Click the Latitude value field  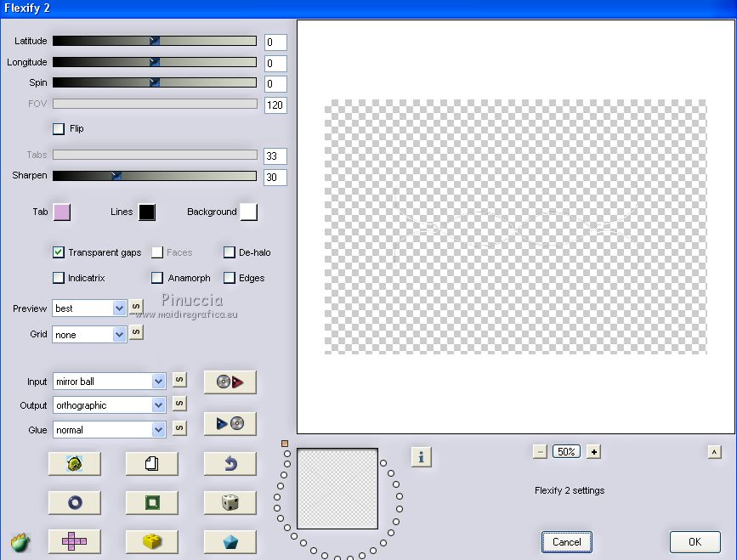coord(275,42)
